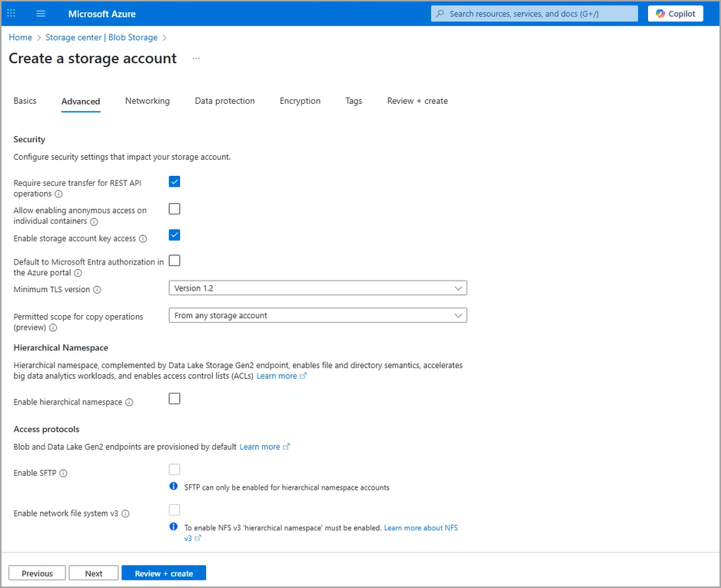Show info for Minimum TLS version
This screenshot has height=588, width=721.
(x=97, y=290)
